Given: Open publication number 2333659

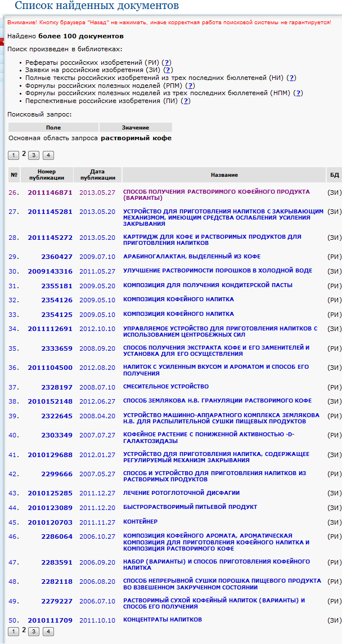Looking at the screenshot, I should point(57,348).
